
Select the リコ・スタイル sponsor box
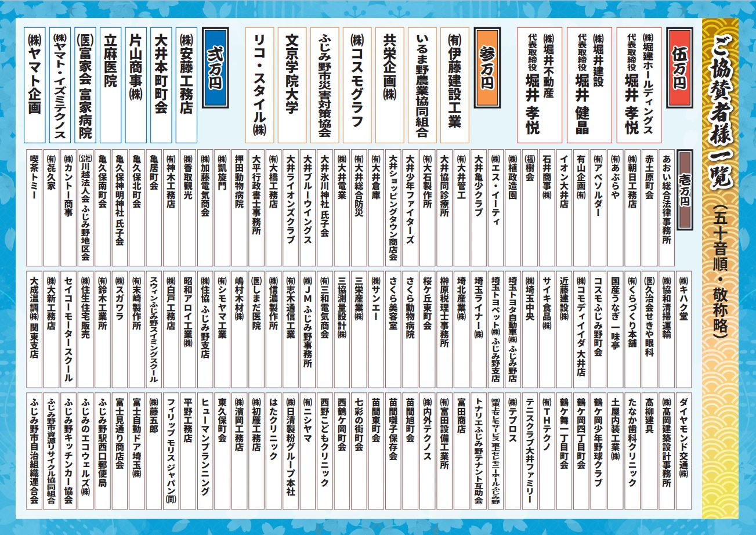(259, 85)
